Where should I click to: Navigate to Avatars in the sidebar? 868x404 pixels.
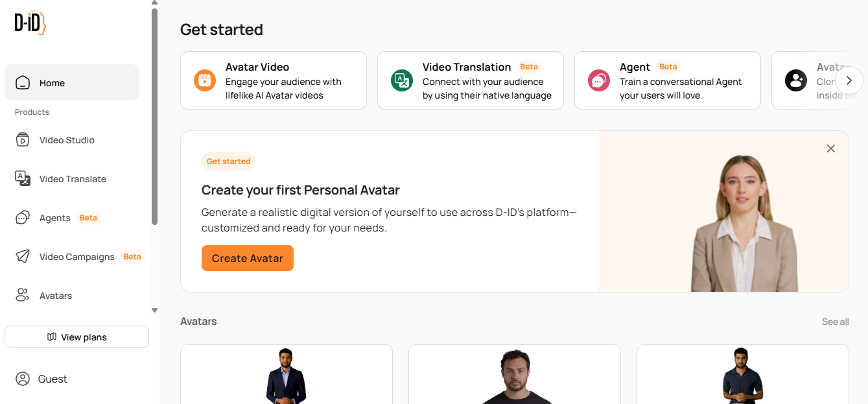click(72, 296)
